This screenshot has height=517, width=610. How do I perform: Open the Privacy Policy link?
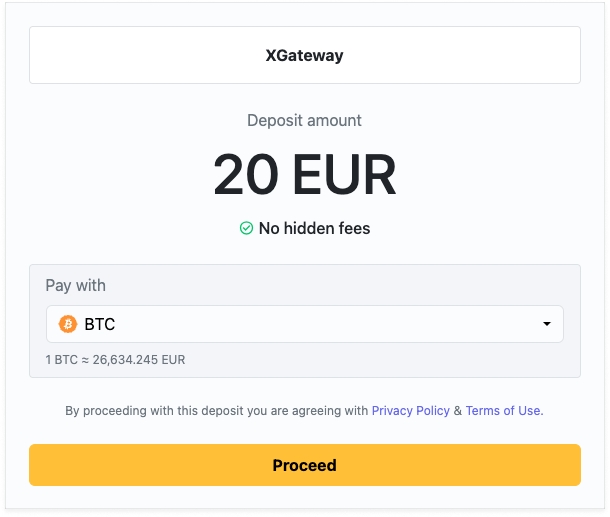(410, 411)
